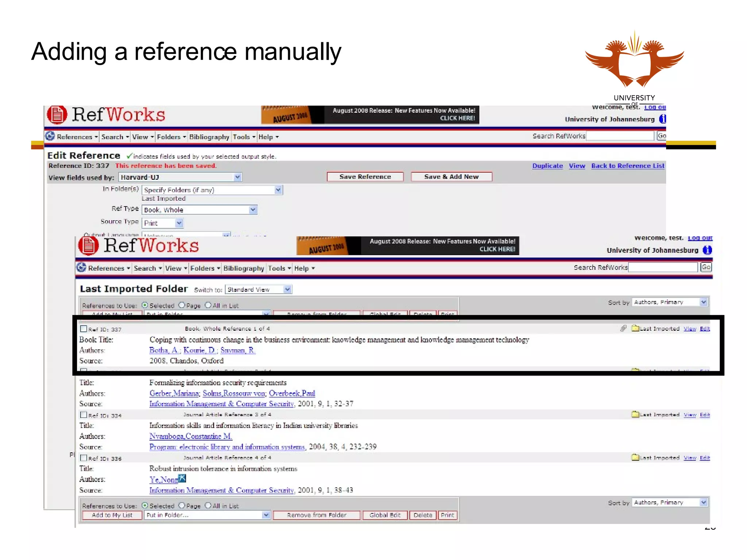Image resolution: width=747 pixels, height=560 pixels.
Task: Open the bottom Sort by 'Authors, Primary' dropdown
Action: tap(670, 502)
